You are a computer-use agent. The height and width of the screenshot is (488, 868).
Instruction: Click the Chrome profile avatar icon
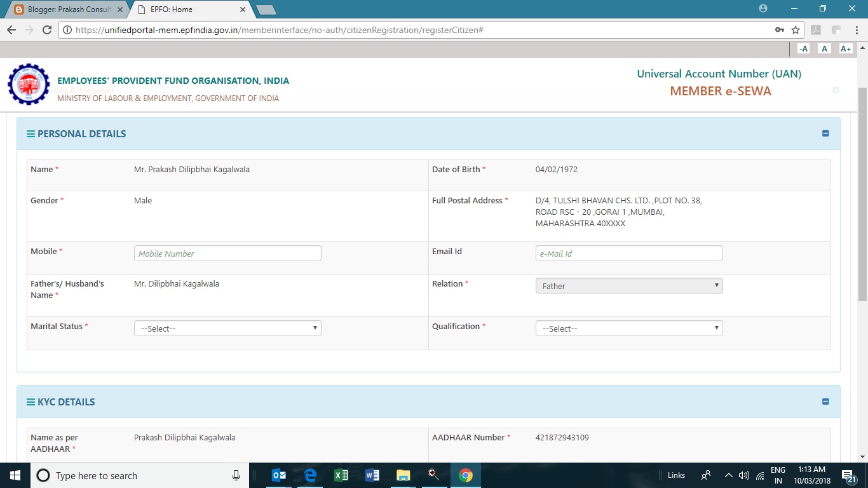(x=763, y=8)
